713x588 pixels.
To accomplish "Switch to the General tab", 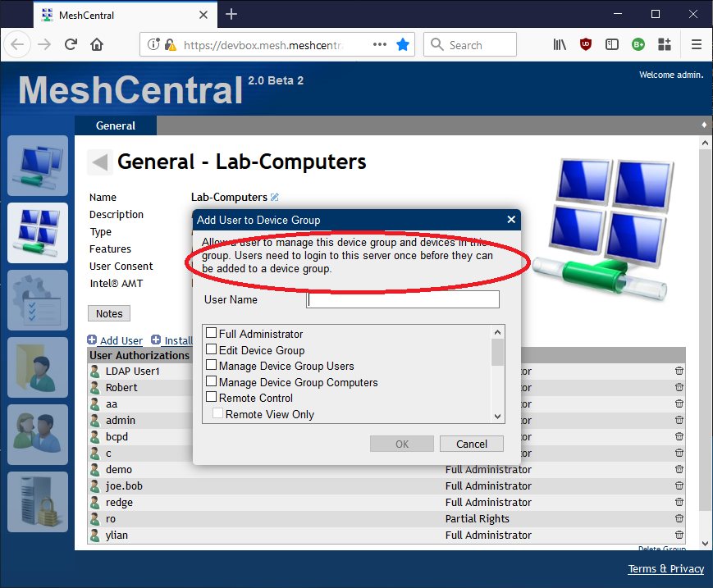I will [115, 125].
